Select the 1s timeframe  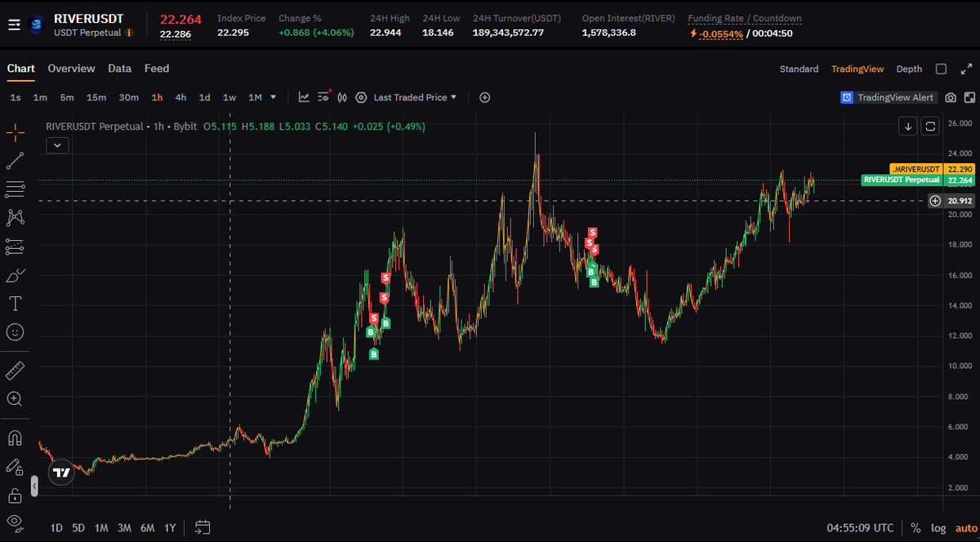point(16,97)
